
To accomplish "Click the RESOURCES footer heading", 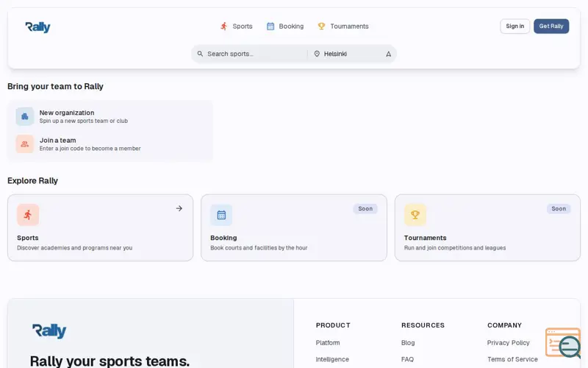I will (x=423, y=325).
